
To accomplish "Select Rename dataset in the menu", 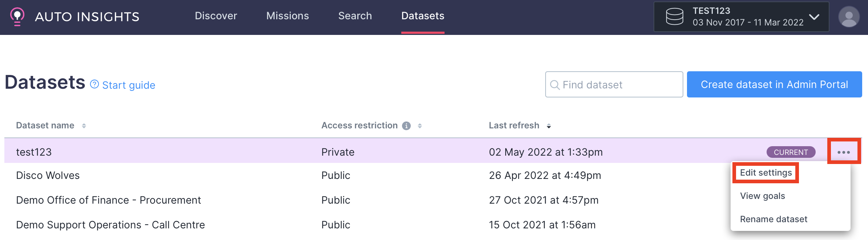I will pos(774,219).
